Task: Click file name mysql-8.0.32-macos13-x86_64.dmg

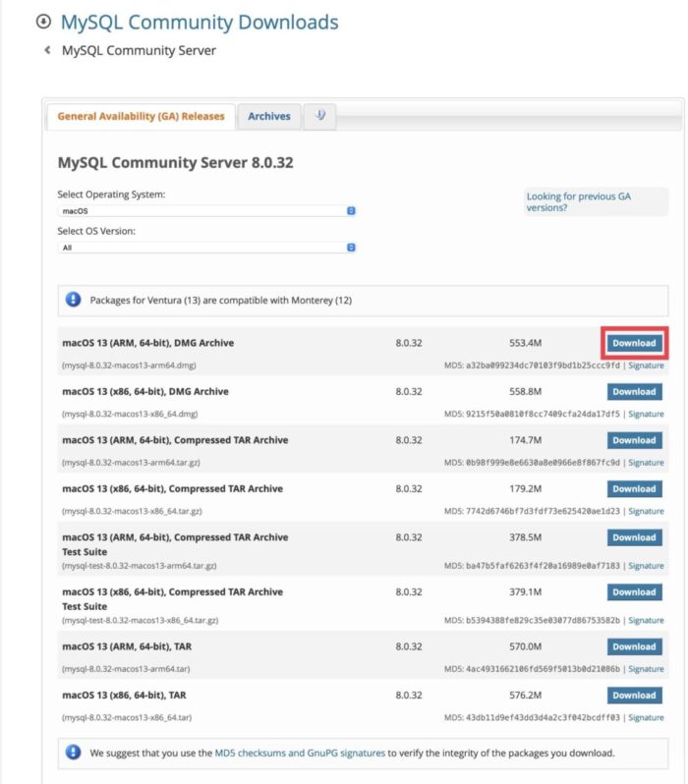Action: (x=130, y=414)
